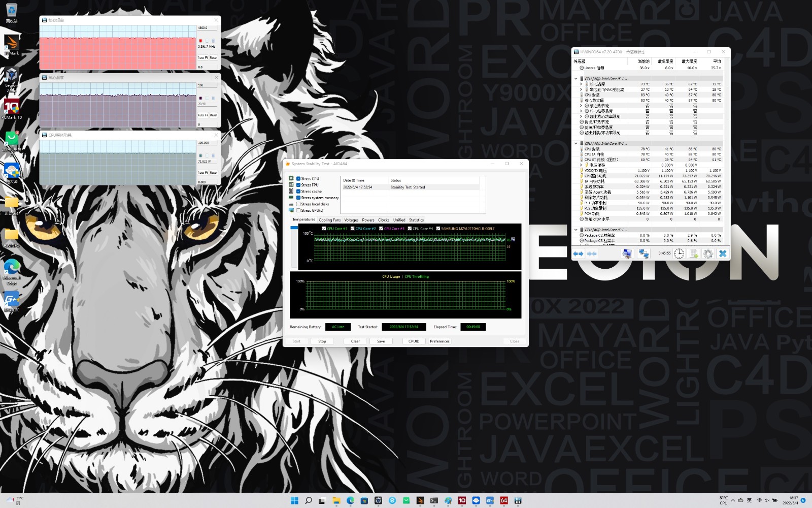Click HWiNFO expand columns arrows icon
Screen dimensions: 812x508
click(x=578, y=253)
